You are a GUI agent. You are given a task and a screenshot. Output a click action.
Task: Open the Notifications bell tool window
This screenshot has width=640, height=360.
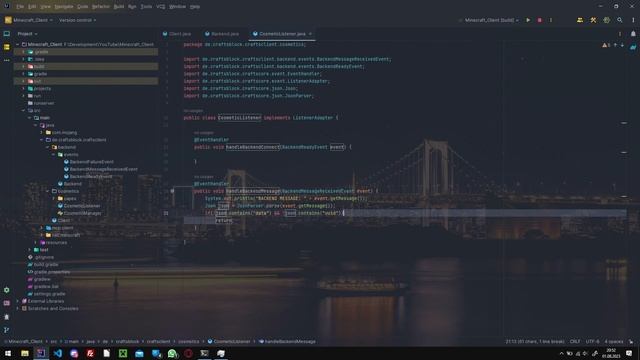[x=633, y=34]
